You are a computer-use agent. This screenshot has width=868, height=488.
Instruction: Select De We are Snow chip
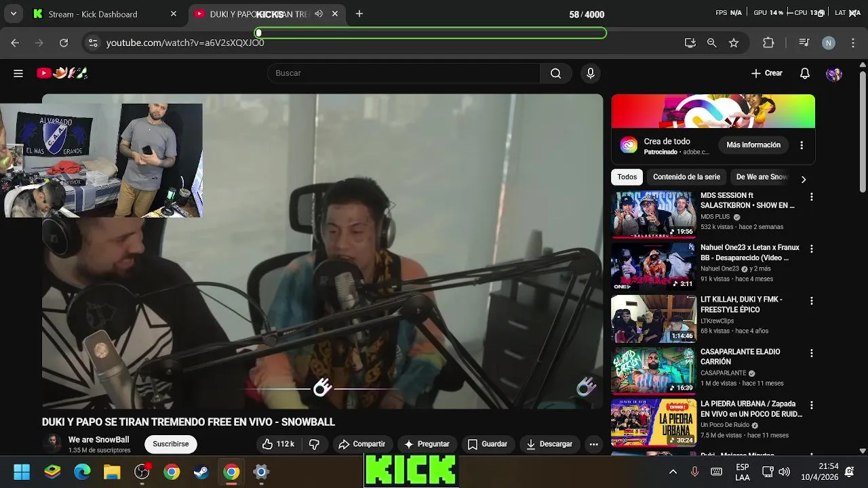(x=762, y=177)
